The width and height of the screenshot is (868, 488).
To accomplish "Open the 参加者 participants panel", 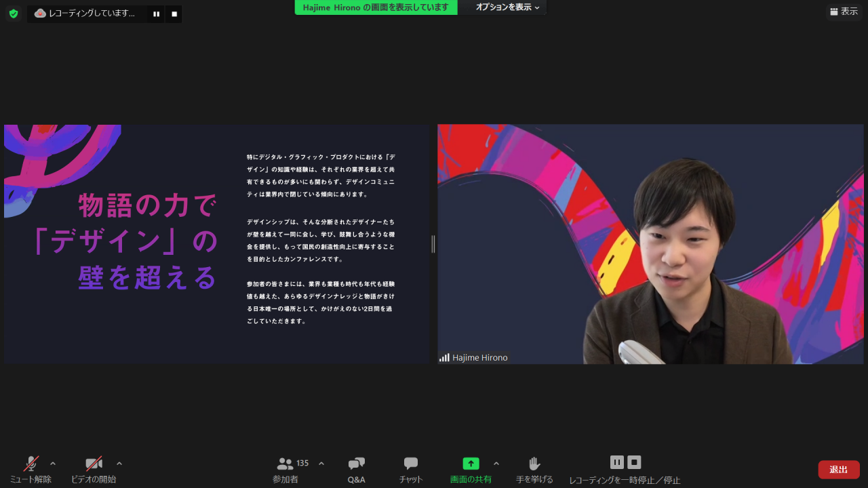I will [x=285, y=470].
